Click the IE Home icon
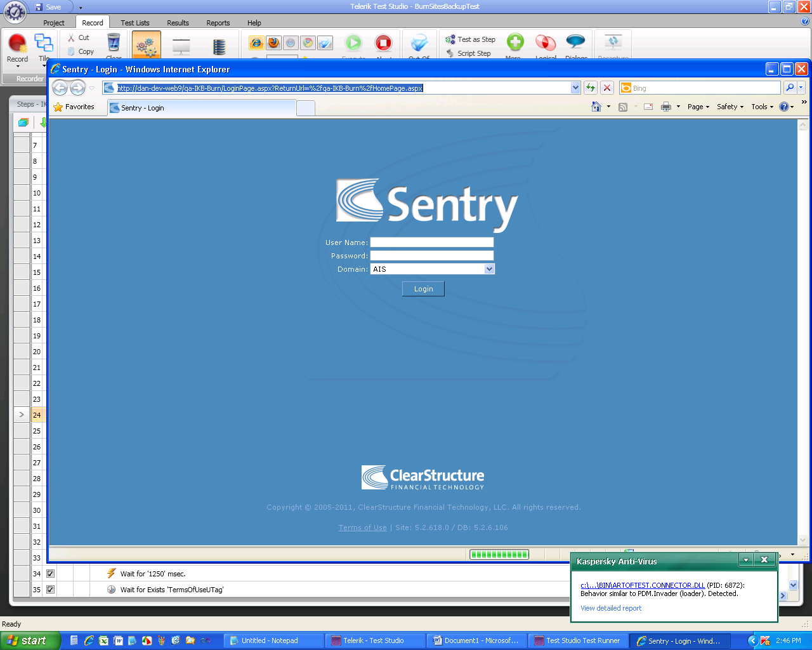This screenshot has height=650, width=812. 596,107
